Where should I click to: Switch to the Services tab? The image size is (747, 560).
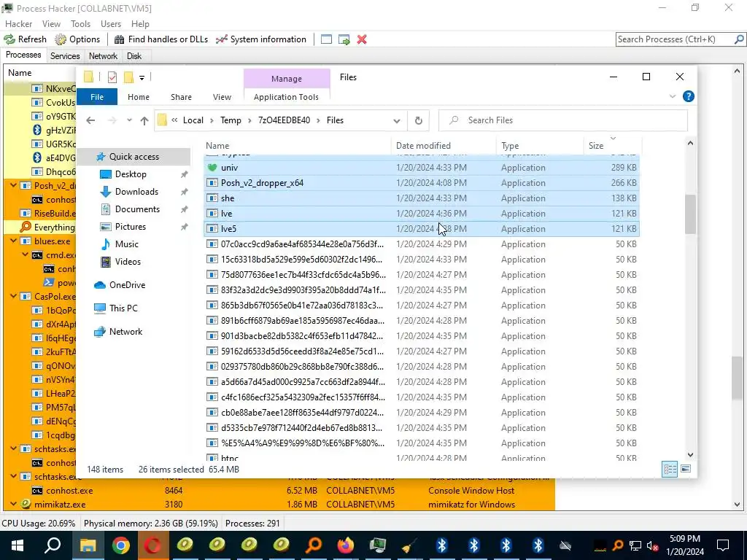(x=65, y=55)
